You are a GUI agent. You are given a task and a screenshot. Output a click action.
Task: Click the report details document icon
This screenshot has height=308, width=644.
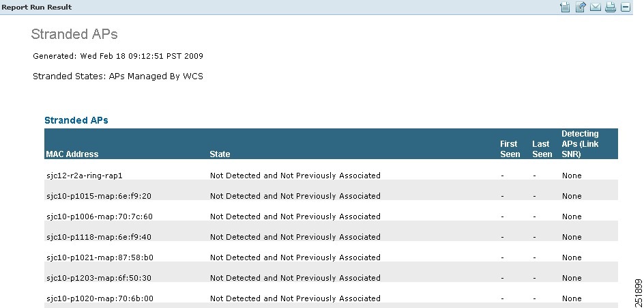(565, 7)
